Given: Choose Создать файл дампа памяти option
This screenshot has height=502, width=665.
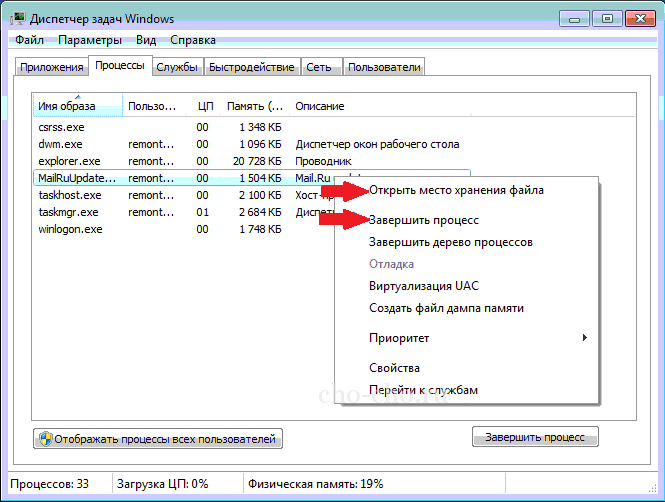Looking at the screenshot, I should (446, 308).
